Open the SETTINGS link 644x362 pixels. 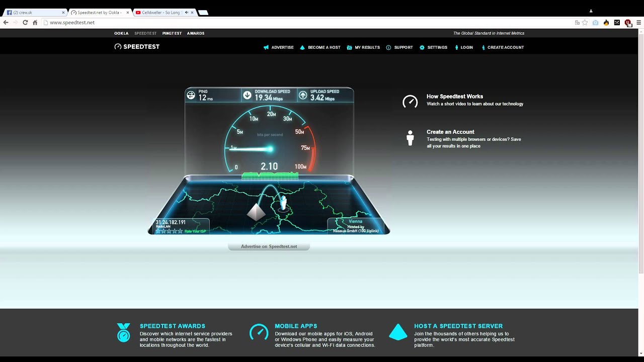coord(437,47)
